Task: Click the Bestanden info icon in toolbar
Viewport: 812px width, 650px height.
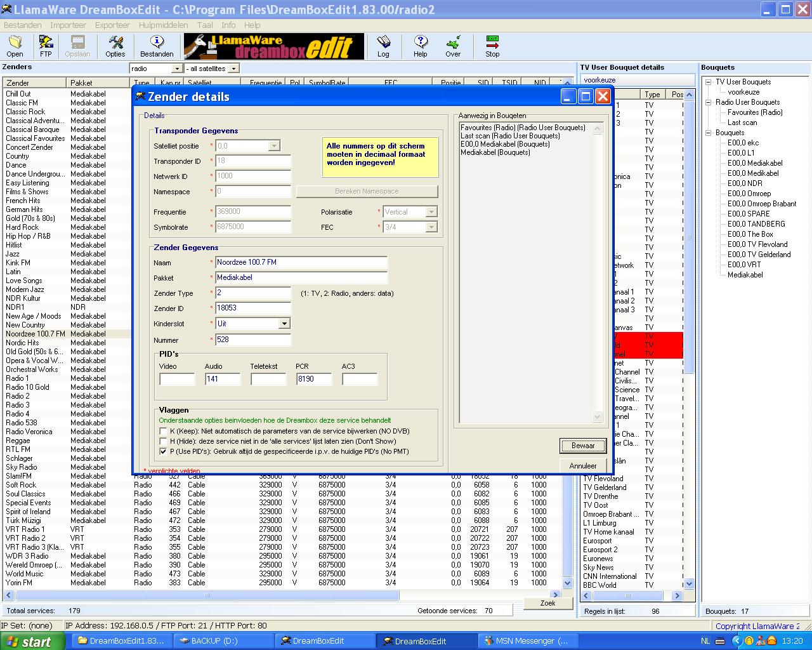Action: 157,46
